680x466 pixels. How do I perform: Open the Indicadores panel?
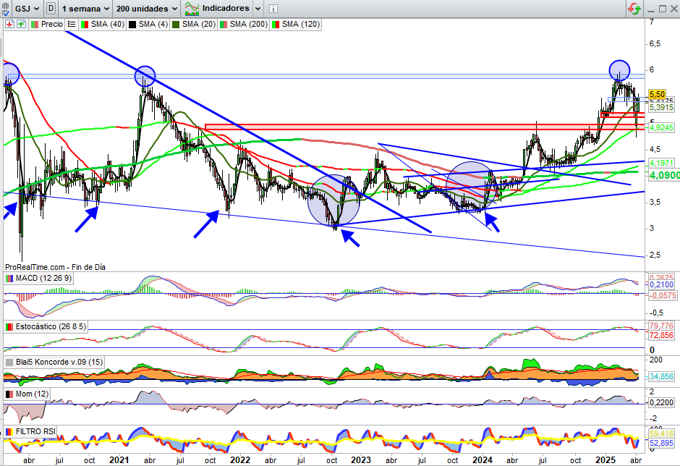click(x=226, y=8)
